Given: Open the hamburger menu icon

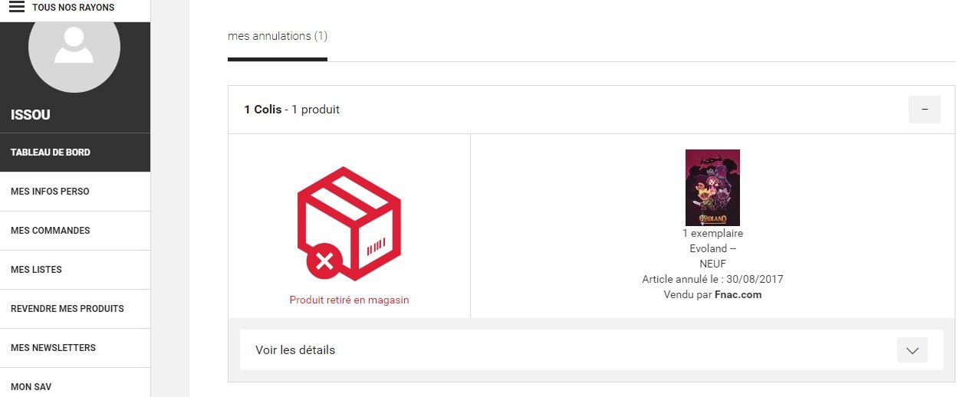Looking at the screenshot, I should (x=17, y=7).
